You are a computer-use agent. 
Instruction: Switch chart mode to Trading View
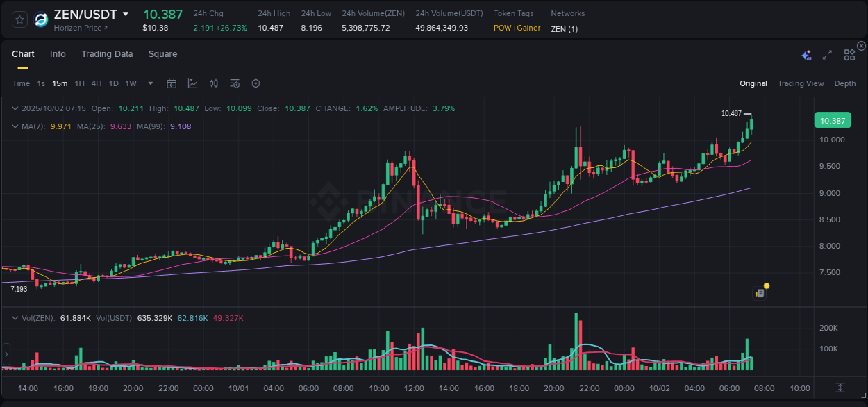(801, 83)
